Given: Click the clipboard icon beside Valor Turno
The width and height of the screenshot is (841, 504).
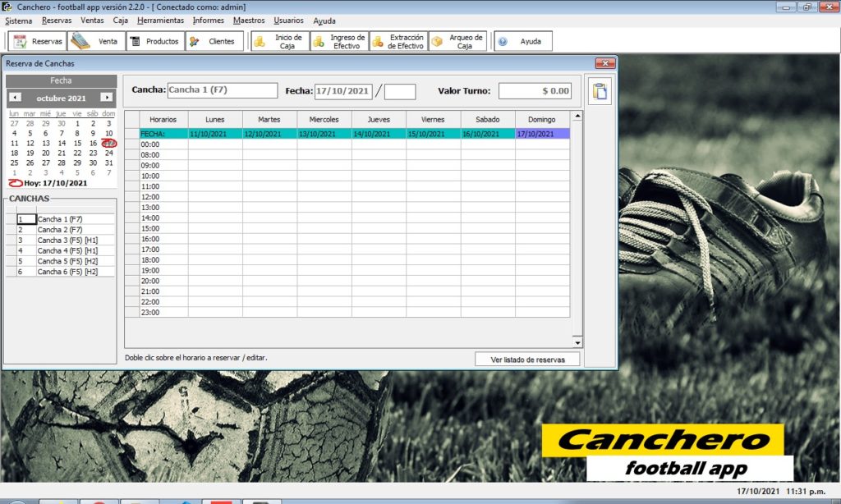Looking at the screenshot, I should (600, 91).
